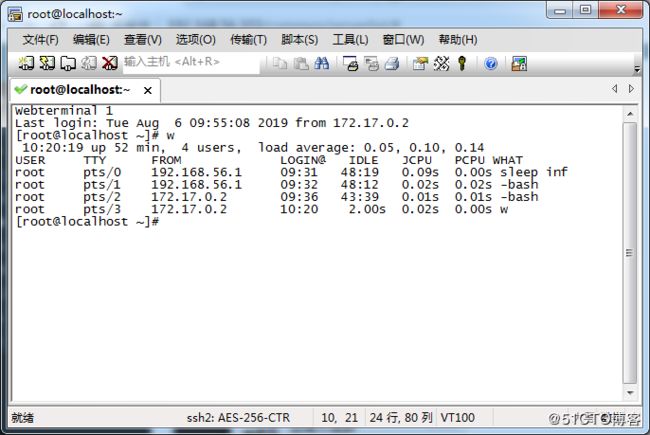The image size is (650, 435).
Task: Open the 脚本(S) menu
Action: point(299,40)
